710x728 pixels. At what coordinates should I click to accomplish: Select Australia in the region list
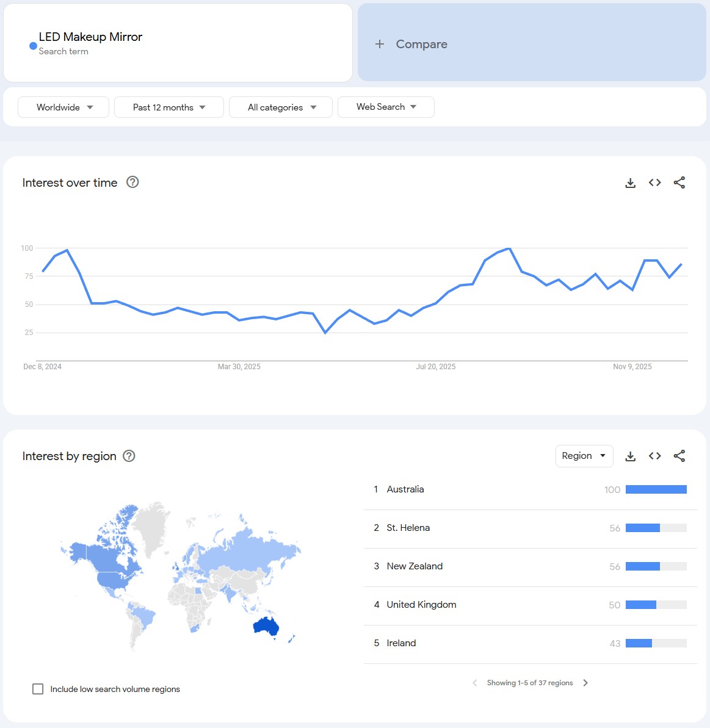tap(405, 489)
